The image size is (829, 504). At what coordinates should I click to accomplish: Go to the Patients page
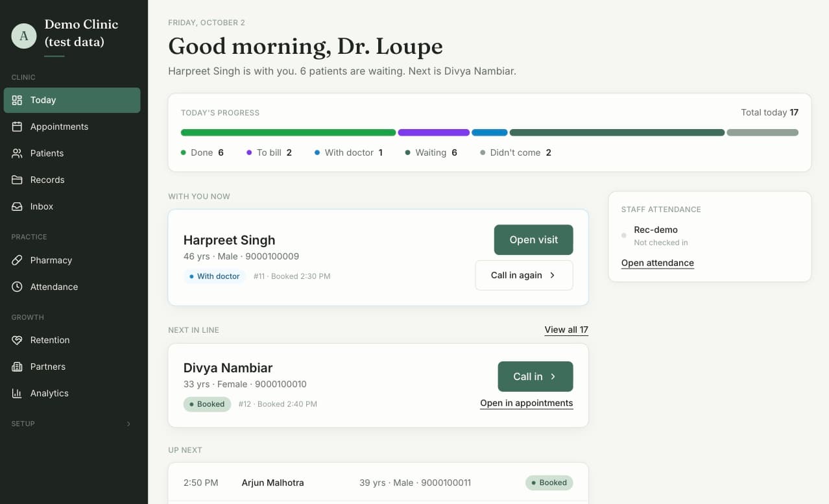(72, 153)
